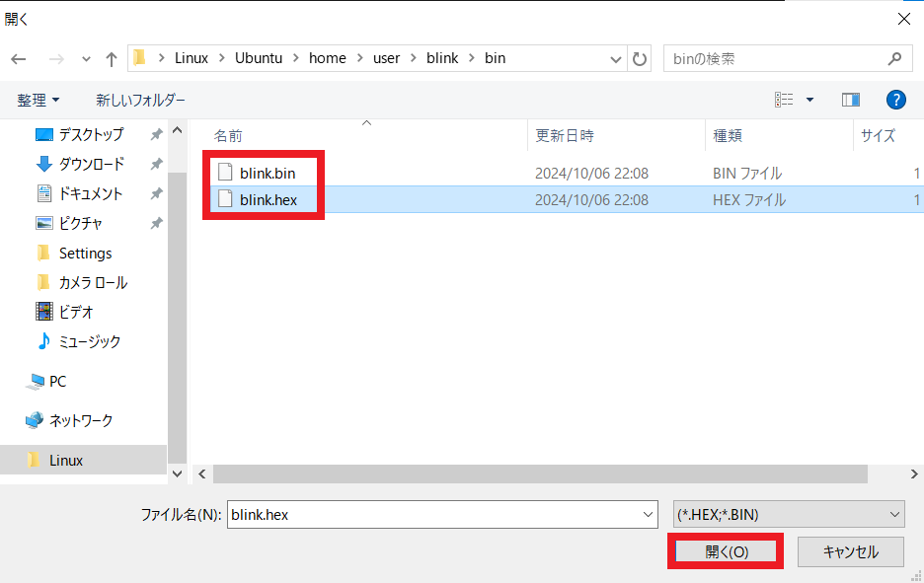Select the blink.hex file
This screenshot has width=924, height=583.
(x=269, y=199)
